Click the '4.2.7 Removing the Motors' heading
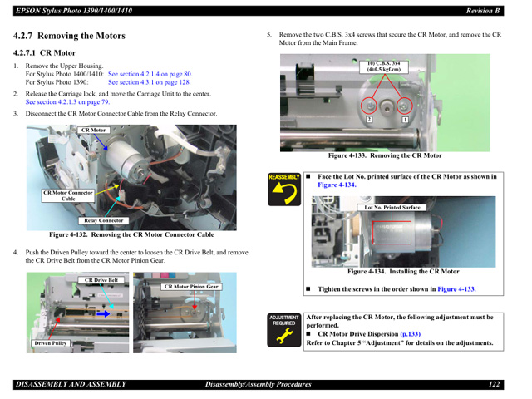This screenshot has height=399, width=532. [x=69, y=36]
